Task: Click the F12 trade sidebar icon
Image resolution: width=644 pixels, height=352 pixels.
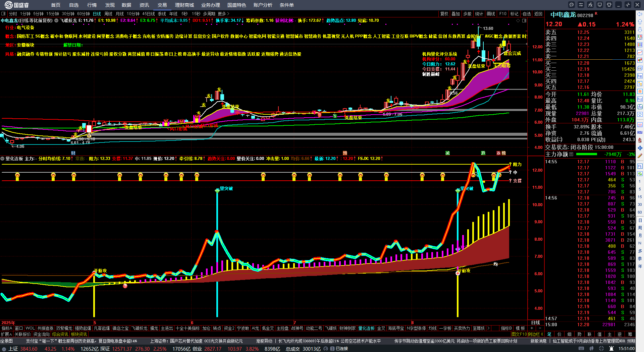Action: click(x=640, y=99)
